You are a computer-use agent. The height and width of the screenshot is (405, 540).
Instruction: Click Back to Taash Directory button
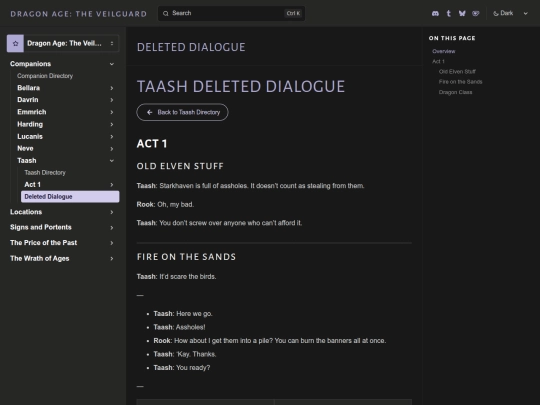pyautogui.click(x=182, y=112)
